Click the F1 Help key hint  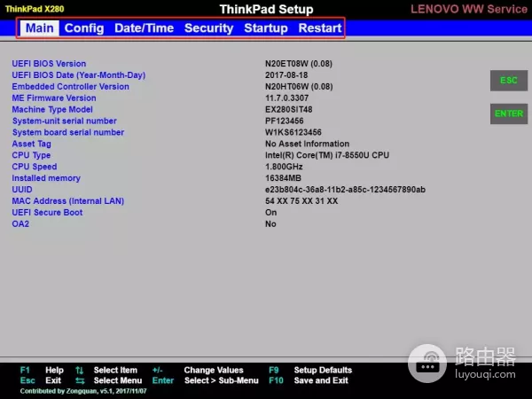[42, 370]
